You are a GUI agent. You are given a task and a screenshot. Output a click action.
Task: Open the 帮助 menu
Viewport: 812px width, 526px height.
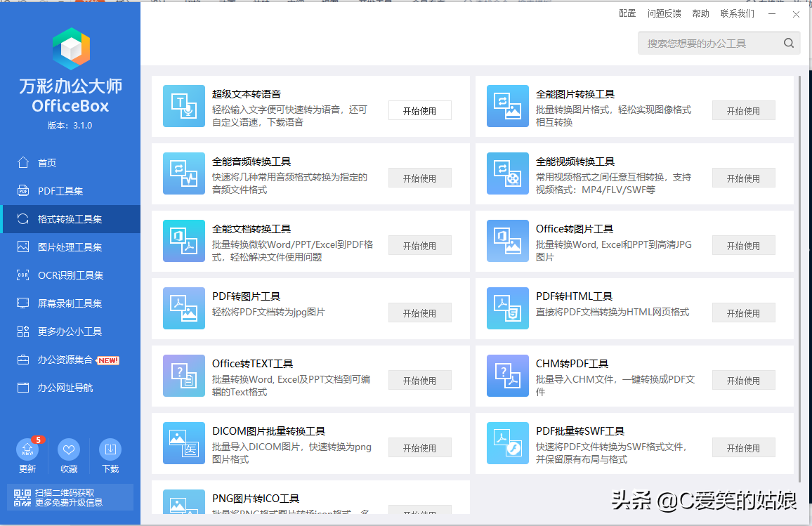700,13
